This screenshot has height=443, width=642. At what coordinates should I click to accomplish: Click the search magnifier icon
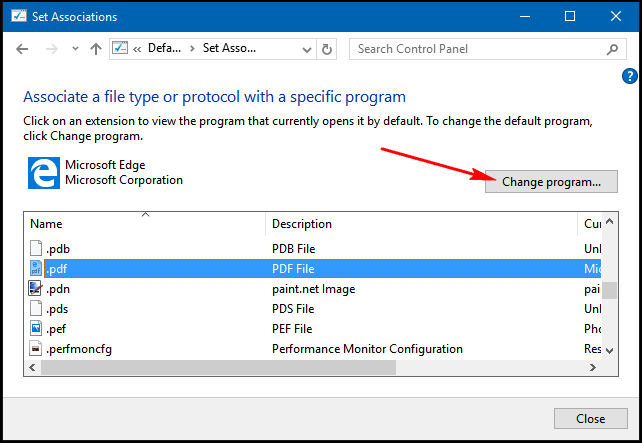point(610,49)
